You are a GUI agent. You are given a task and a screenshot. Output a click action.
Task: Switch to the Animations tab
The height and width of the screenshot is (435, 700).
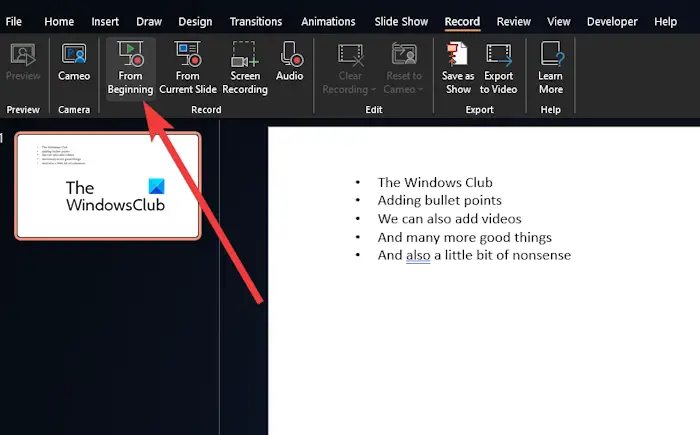pyautogui.click(x=328, y=21)
